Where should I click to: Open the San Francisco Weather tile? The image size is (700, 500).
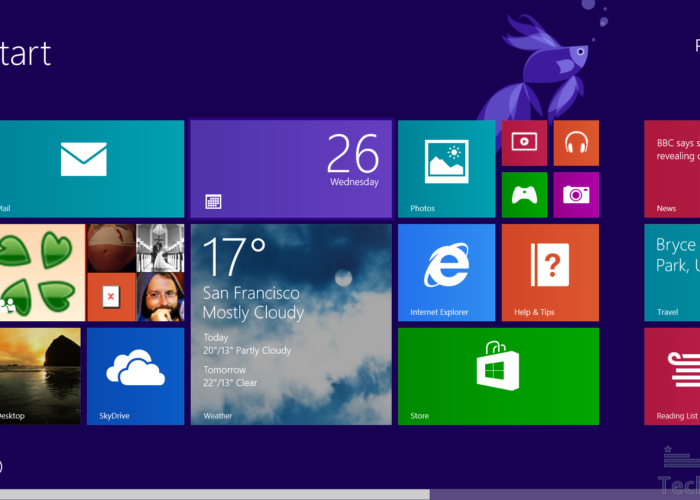[290, 323]
